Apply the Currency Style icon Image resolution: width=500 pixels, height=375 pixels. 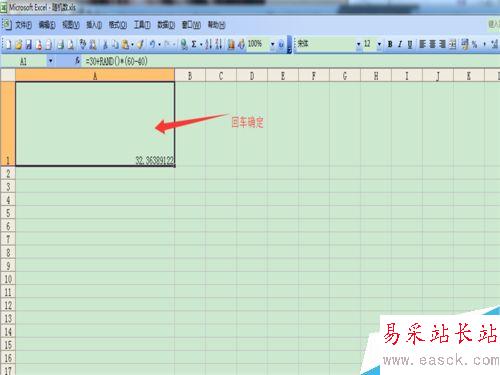(465, 44)
